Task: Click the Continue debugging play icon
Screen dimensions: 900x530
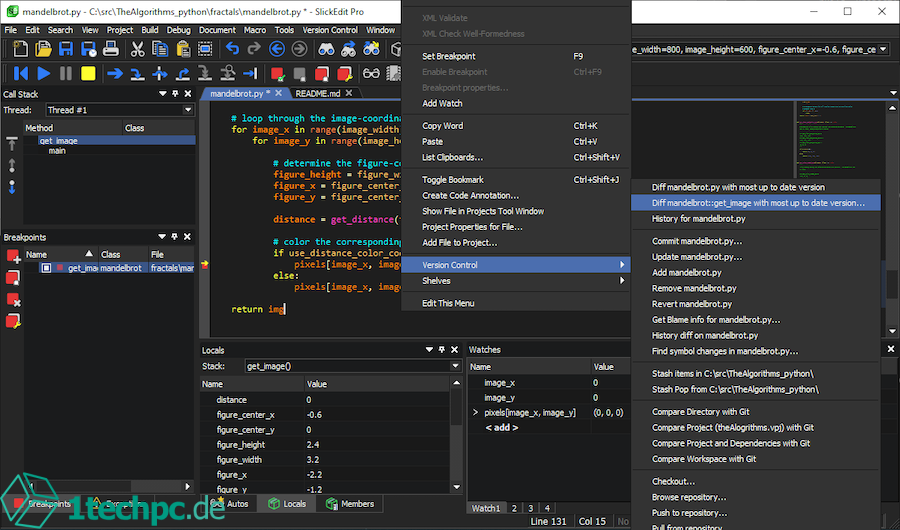Action: [x=43, y=73]
